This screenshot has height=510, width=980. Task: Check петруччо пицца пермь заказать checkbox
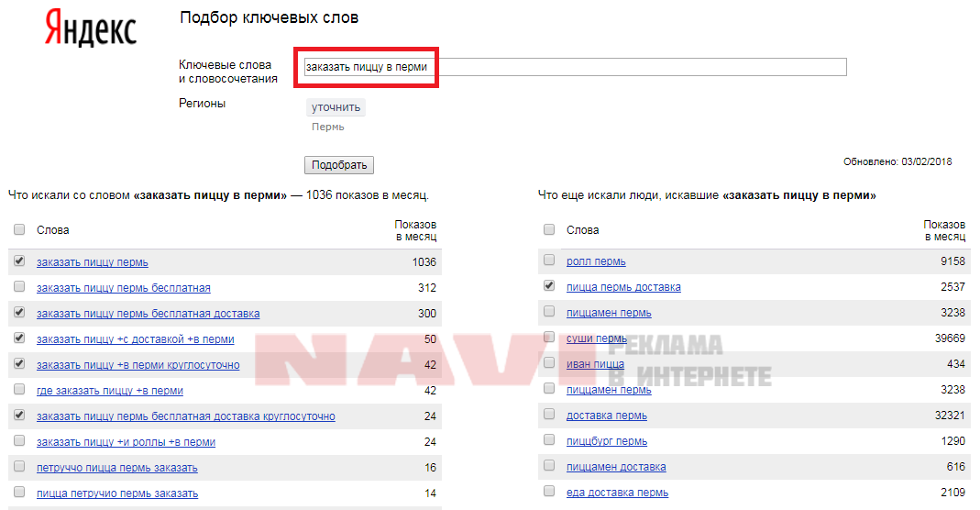19,466
